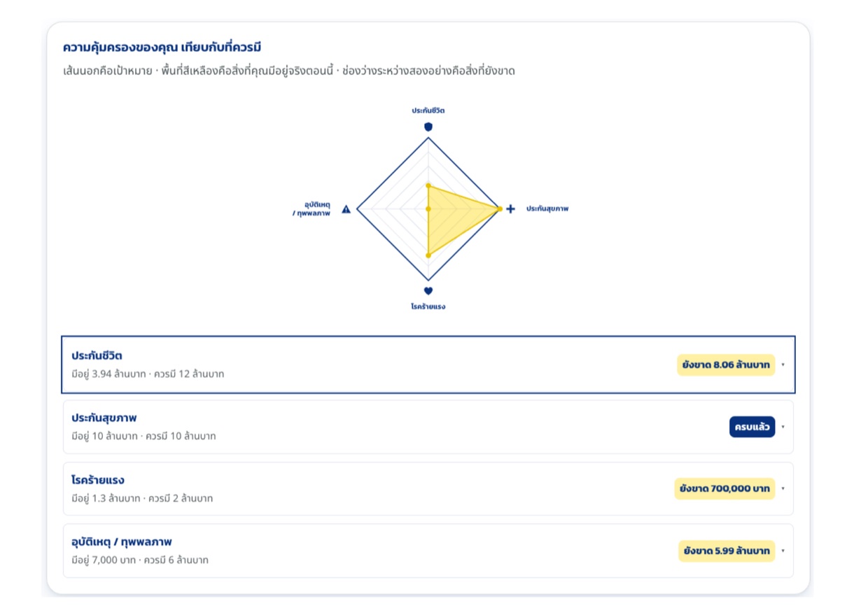
Task: Click the อุบัติเหตุ / ทุพพลภาพ chart axis label
Action: tap(311, 208)
